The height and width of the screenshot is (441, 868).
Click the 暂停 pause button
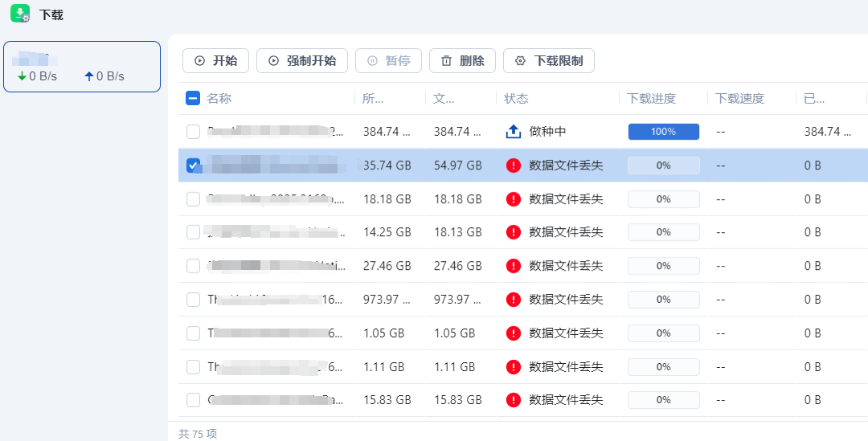(x=389, y=61)
